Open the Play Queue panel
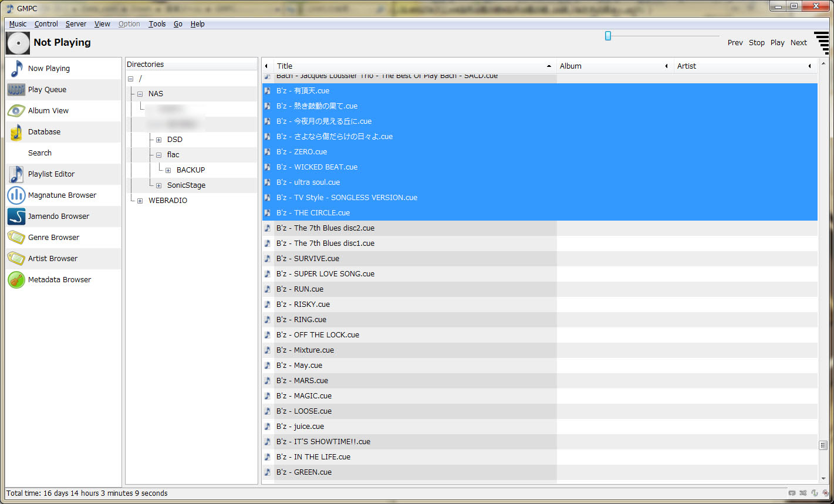Screen dimensions: 834x504 click(x=63, y=90)
